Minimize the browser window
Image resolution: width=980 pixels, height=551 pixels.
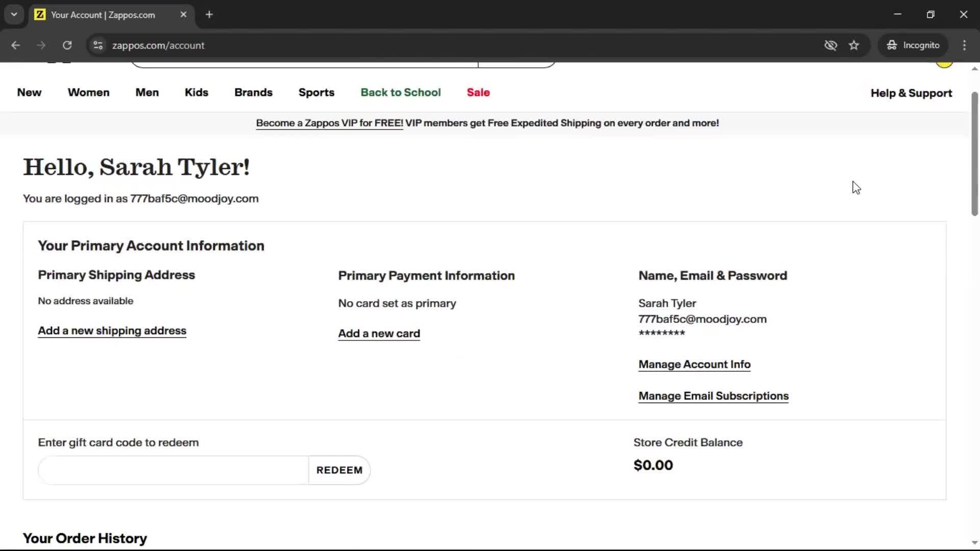[898, 14]
